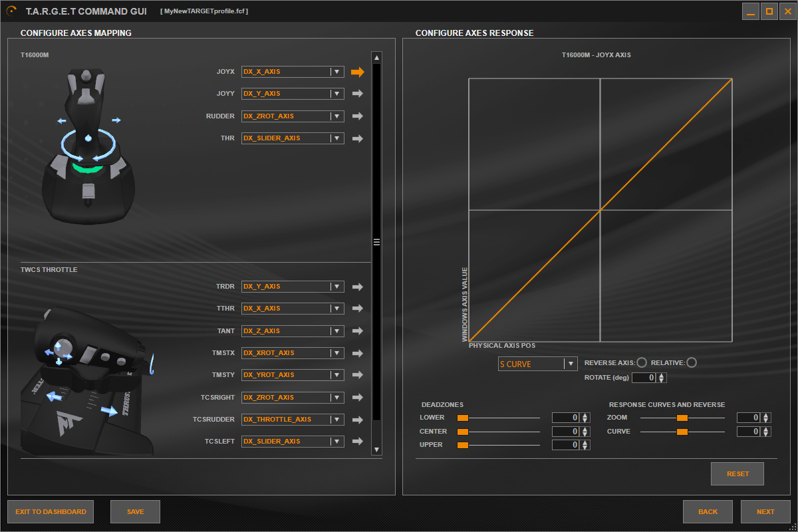Click the orange response curve graph
The image size is (798, 532).
coord(600,210)
